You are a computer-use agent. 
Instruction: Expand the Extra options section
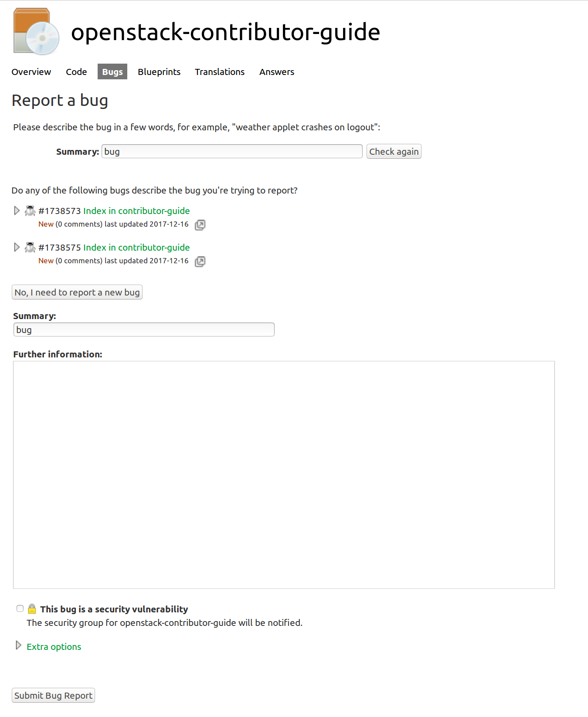pyautogui.click(x=54, y=647)
